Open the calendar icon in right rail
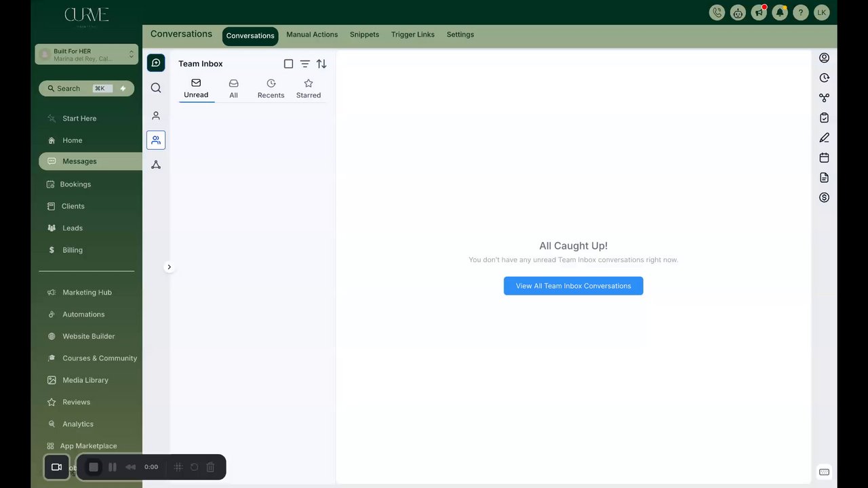This screenshot has width=868, height=488. point(824,158)
